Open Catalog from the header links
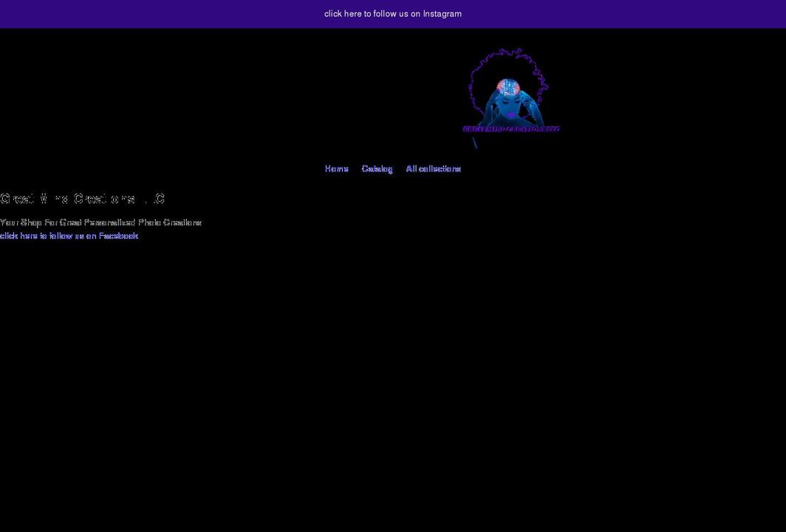The width and height of the screenshot is (786, 532). (377, 168)
